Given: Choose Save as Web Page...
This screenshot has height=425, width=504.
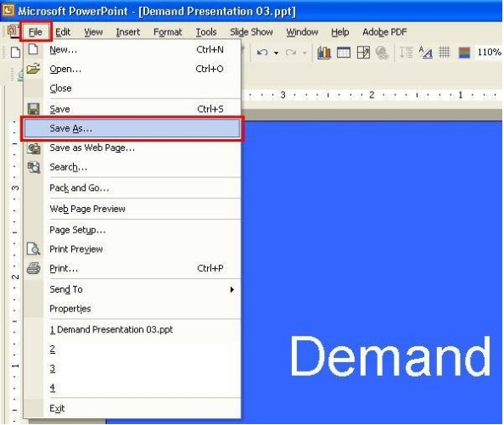Looking at the screenshot, I should (x=132, y=148).
